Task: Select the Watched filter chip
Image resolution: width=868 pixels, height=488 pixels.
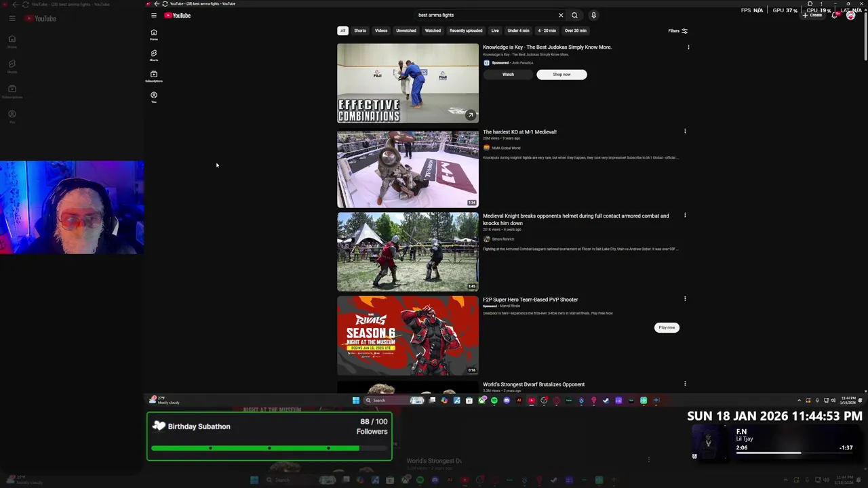Action: 433,30
